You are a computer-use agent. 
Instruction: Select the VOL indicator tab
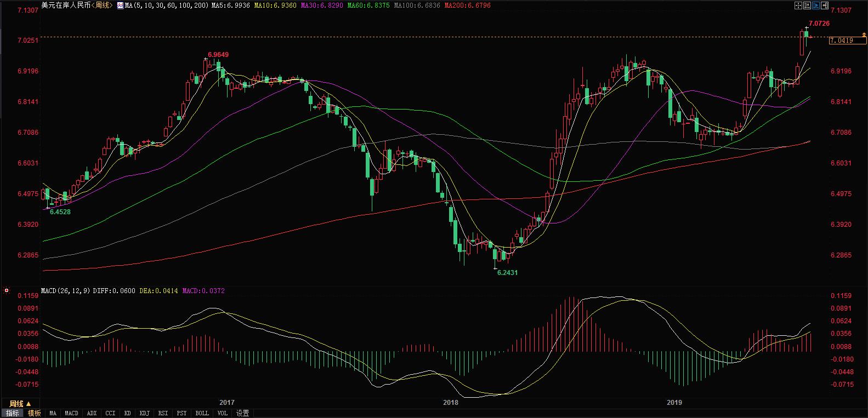(222, 413)
